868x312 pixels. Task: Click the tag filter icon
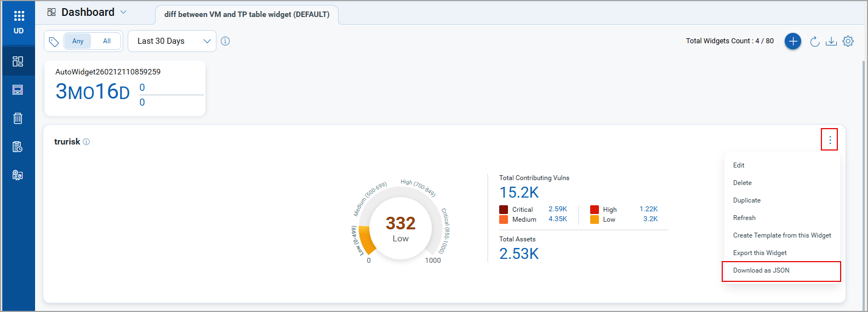(x=54, y=42)
